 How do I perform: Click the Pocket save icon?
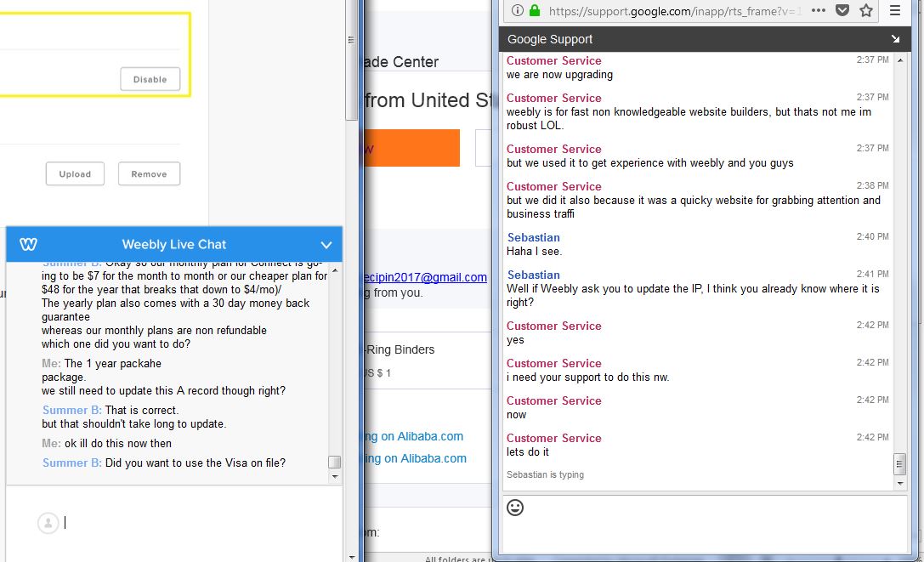842,10
